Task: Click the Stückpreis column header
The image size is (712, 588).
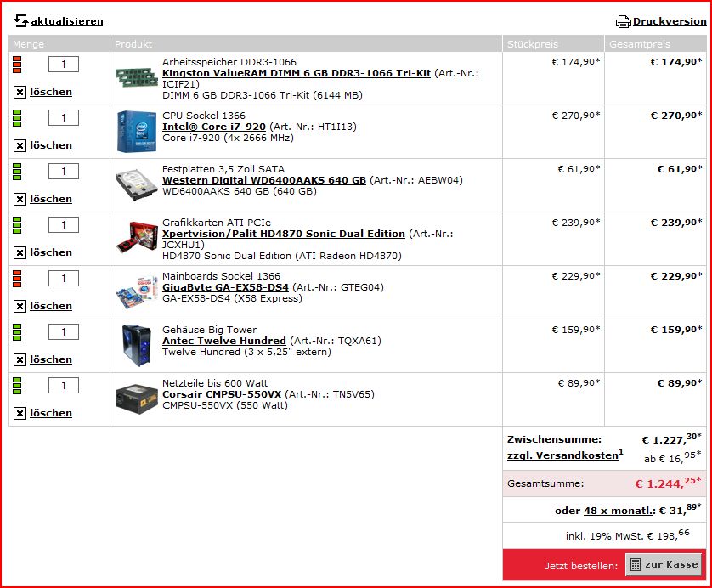Action: (553, 44)
